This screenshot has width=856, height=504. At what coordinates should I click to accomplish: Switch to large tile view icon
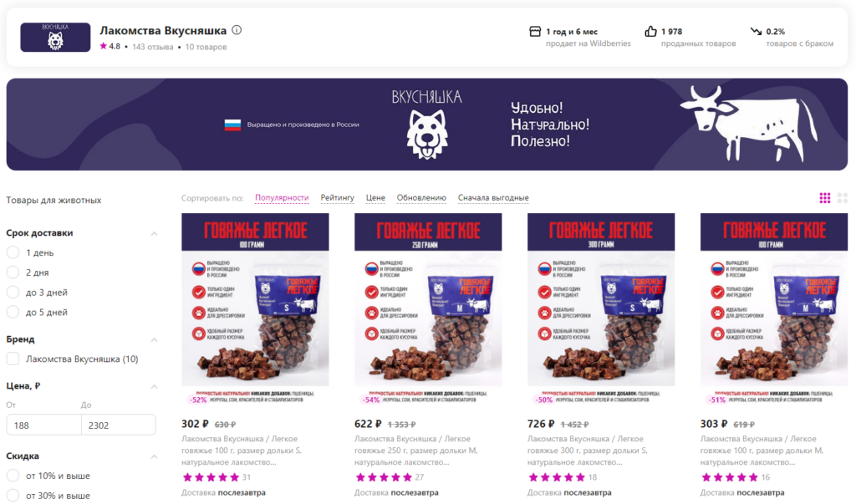tap(843, 197)
